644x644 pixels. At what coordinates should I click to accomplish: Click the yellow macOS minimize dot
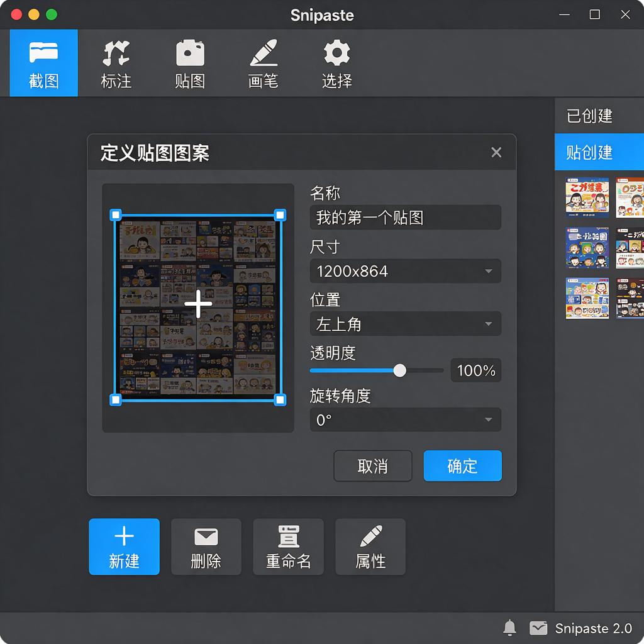point(34,15)
